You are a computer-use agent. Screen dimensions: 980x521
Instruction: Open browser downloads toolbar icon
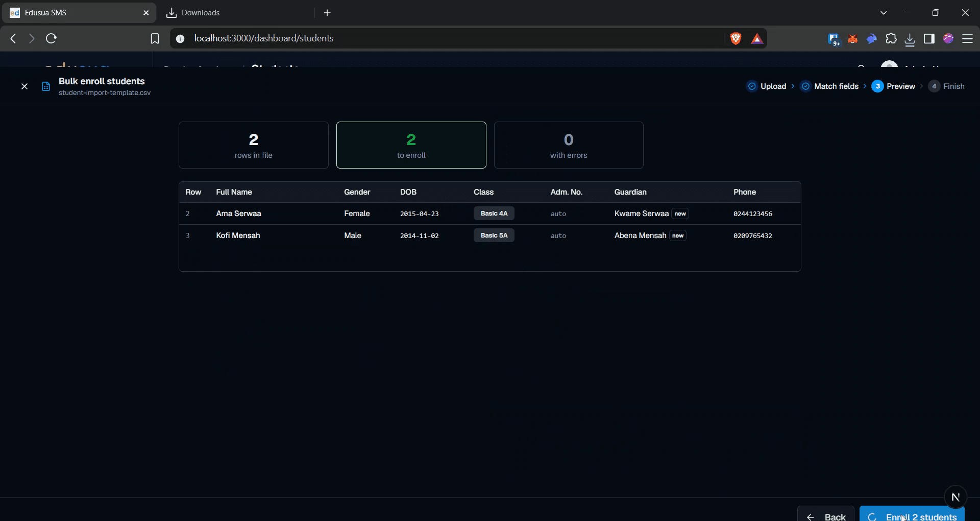click(910, 39)
